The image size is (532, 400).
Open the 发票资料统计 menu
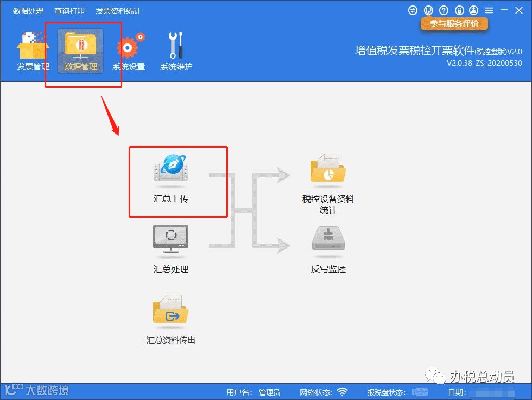click(x=118, y=11)
